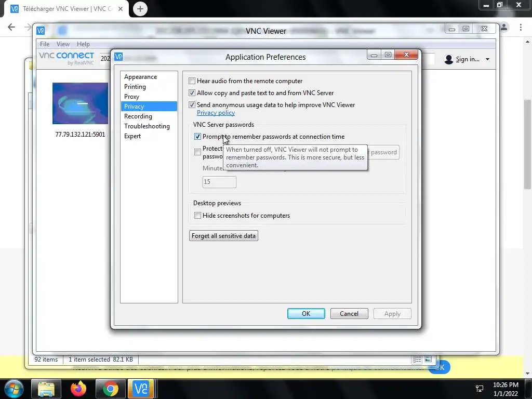Viewport: 532px width, 399px height.
Task: Minimize the VNC Viewer window
Action: [x=452, y=29]
